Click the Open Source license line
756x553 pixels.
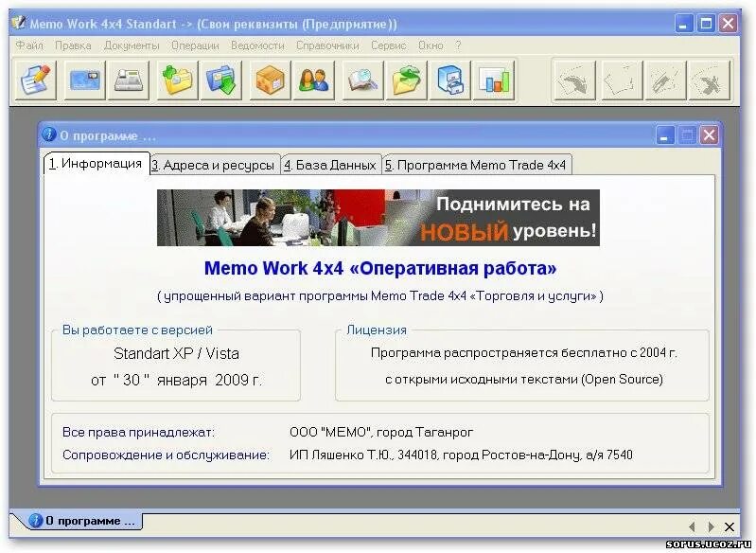[524, 380]
